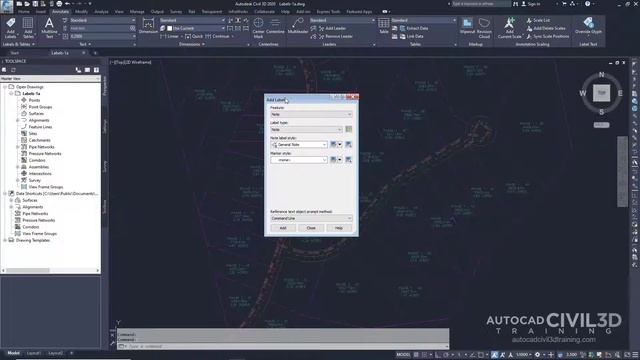This screenshot has height=360, width=640.
Task: Open the Master View dropdown in Toolspace
Action: [50, 78]
